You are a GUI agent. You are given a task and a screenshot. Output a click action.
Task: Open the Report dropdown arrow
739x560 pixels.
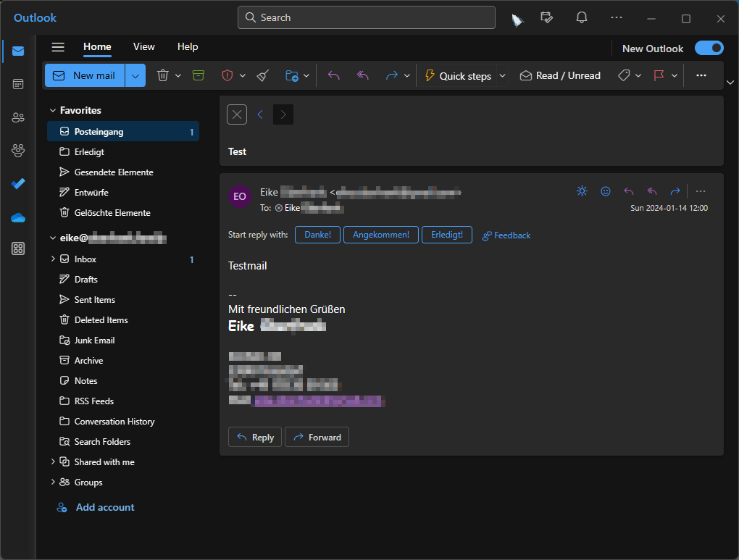pyautogui.click(x=242, y=75)
